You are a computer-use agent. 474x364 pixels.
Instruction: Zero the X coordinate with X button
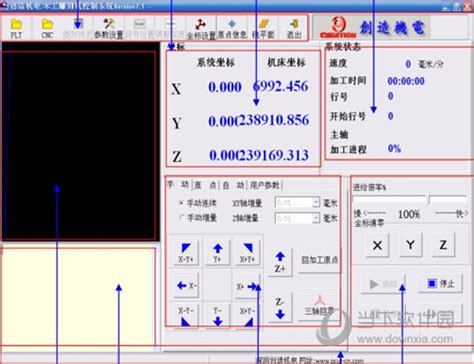tap(377, 245)
